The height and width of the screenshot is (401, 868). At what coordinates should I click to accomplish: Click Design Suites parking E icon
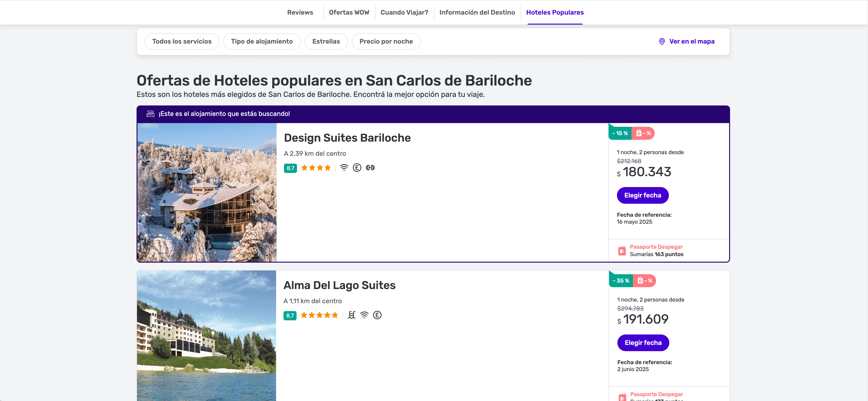357,168
